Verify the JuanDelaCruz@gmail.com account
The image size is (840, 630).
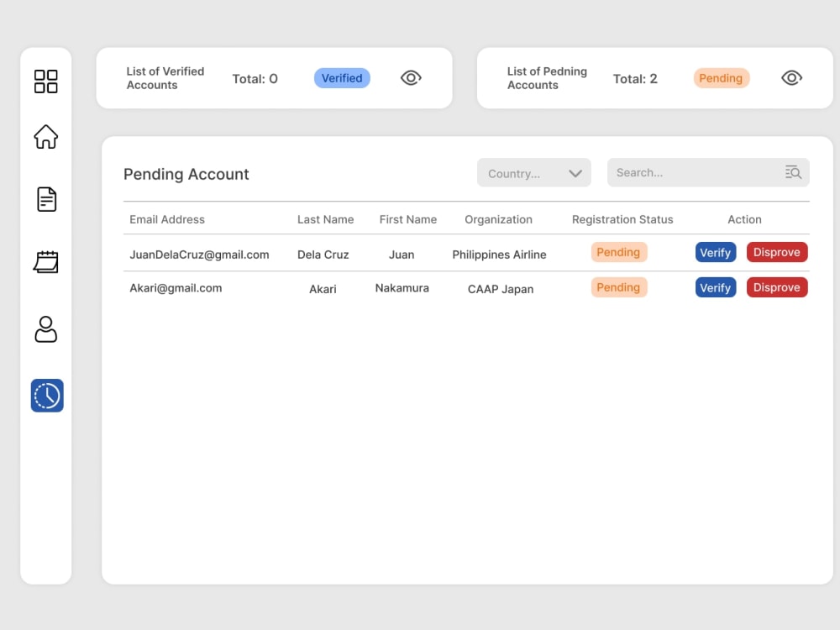click(x=716, y=252)
